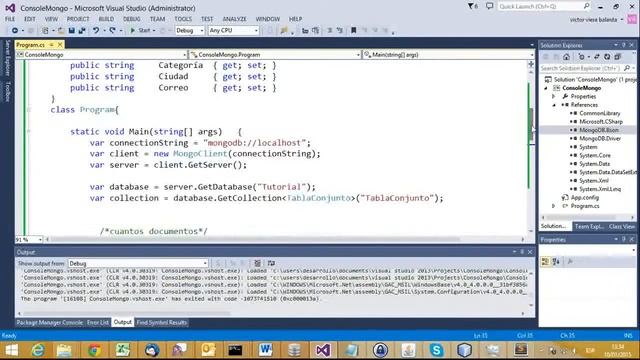Open Skype from the taskbar
The height and width of the screenshot is (360, 640).
pyautogui.click(x=436, y=350)
